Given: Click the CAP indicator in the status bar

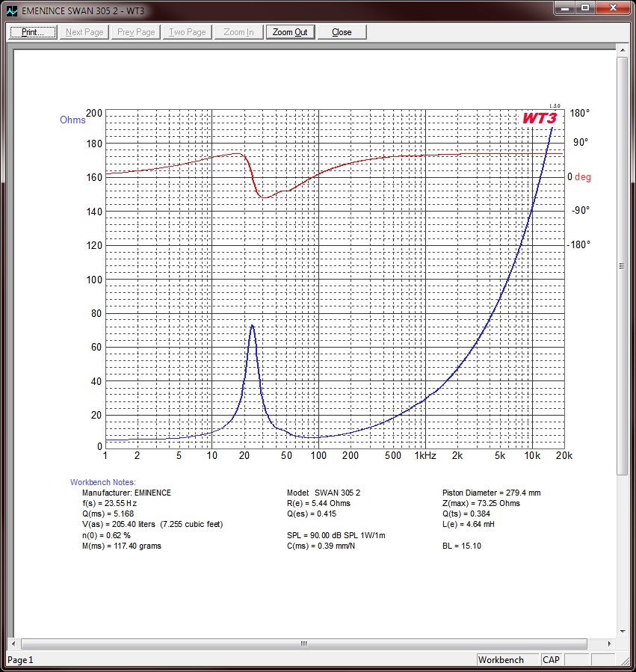Looking at the screenshot, I should point(551,660).
